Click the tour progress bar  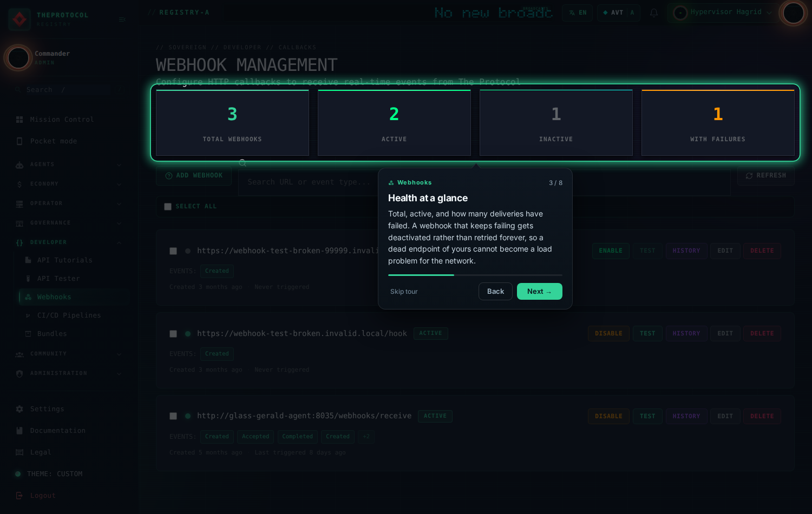point(475,275)
